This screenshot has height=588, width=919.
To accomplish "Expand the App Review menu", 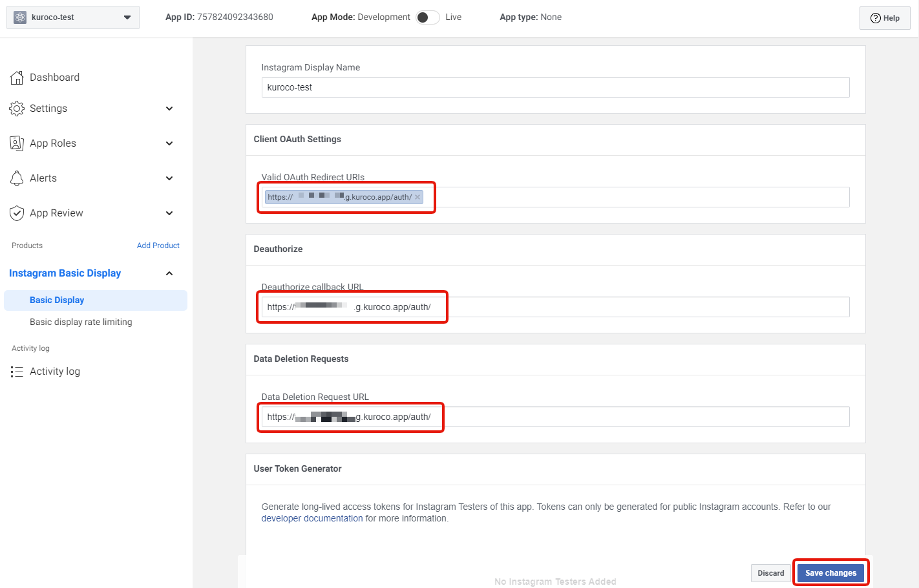I will [x=169, y=213].
